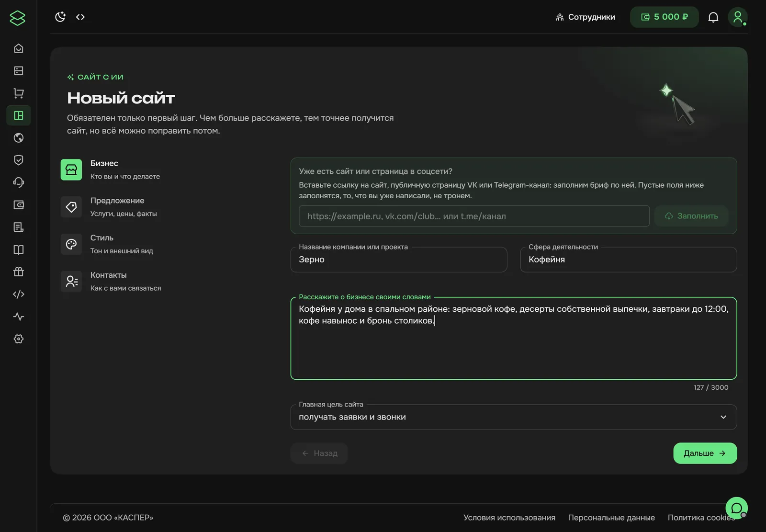
Task: Open the servers icon in sidebar
Action: point(19,71)
